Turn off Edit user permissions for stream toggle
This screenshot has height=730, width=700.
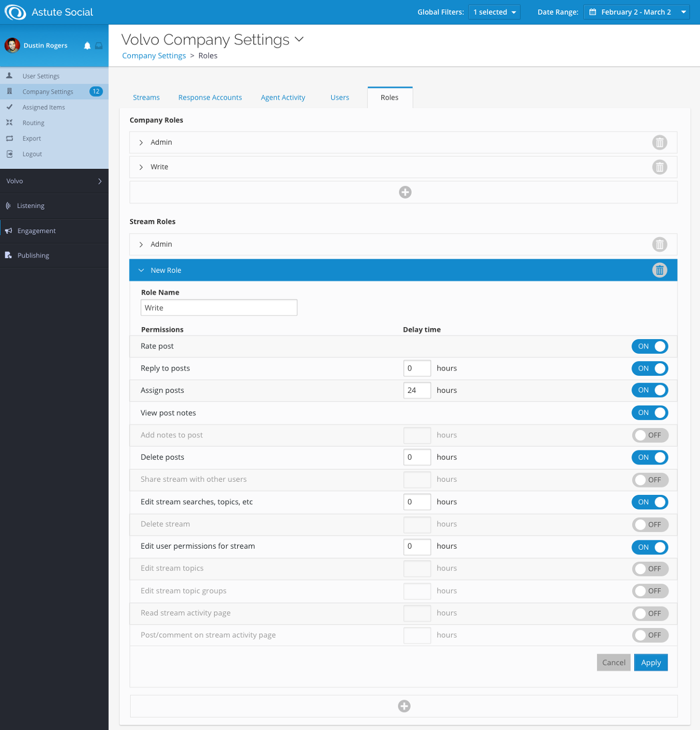[x=650, y=547]
